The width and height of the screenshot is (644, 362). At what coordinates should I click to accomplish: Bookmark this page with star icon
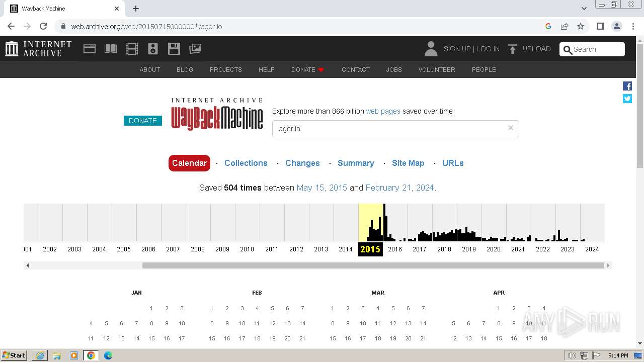[x=581, y=26]
